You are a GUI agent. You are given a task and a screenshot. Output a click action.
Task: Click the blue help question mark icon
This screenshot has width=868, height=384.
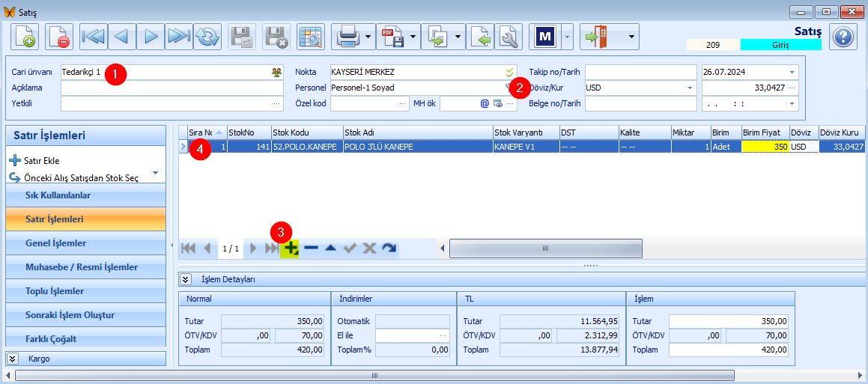843,37
